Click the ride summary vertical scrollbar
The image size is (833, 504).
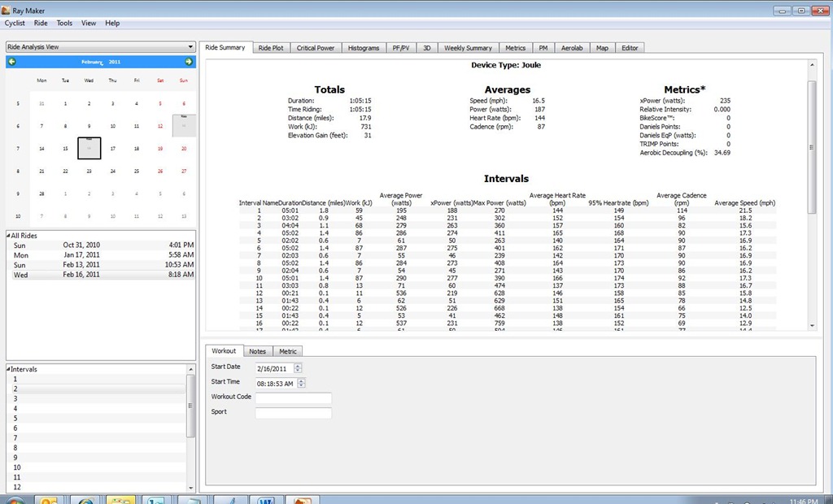point(812,146)
